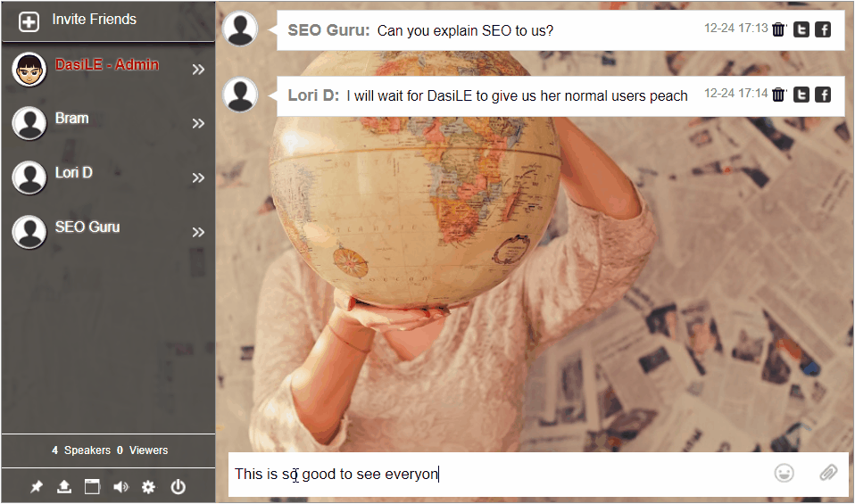The width and height of the screenshot is (855, 504).
Task: Click SEO Guru's avatar in the user list
Action: (29, 232)
